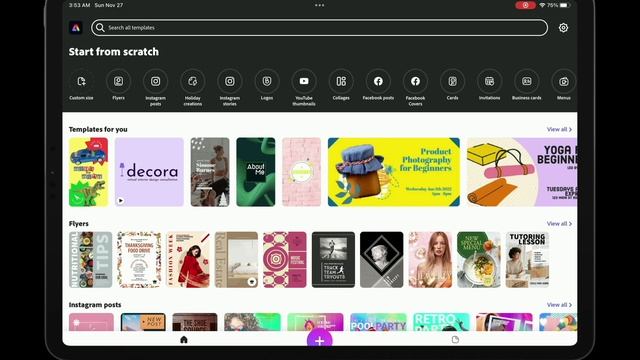Open the Holiday creations icon
The image size is (640, 360).
pyautogui.click(x=193, y=81)
